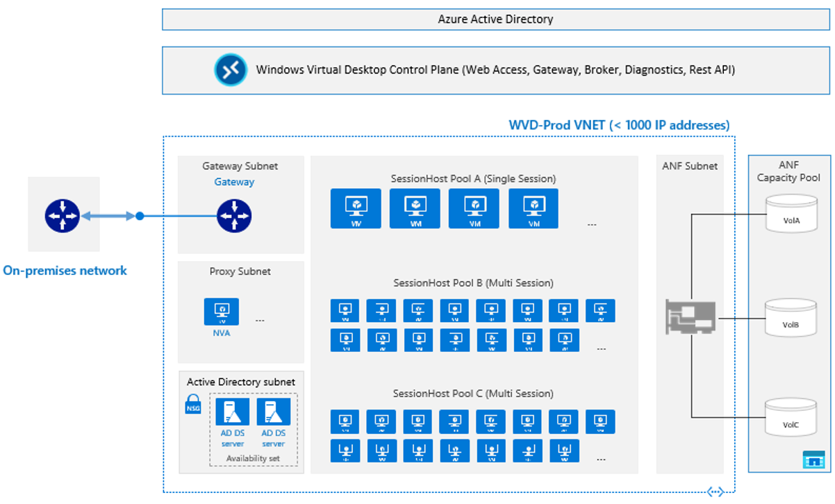This screenshot has height=504, width=835.
Task: Click the ellipsis beside the NVA icon
Action: tap(260, 321)
